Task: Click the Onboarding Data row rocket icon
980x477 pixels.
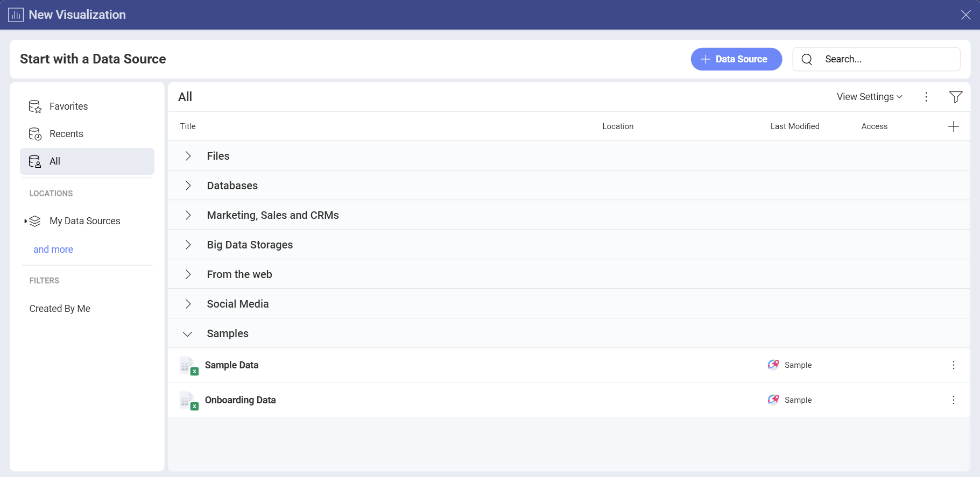Action: click(773, 400)
